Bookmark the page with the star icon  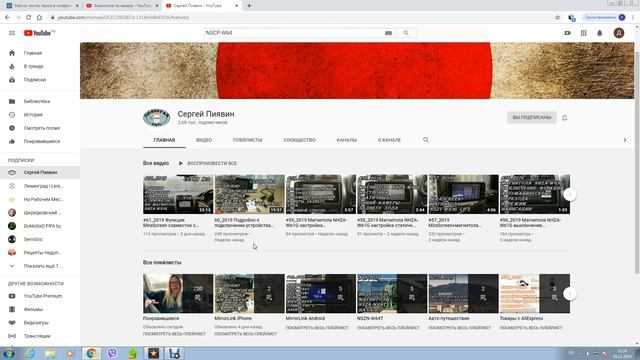point(558,18)
